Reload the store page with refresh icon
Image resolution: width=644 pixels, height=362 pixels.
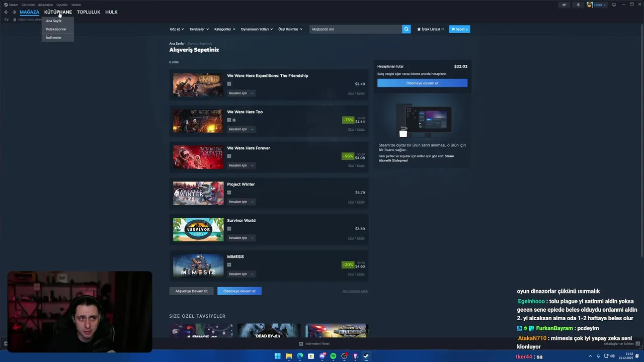click(6, 20)
